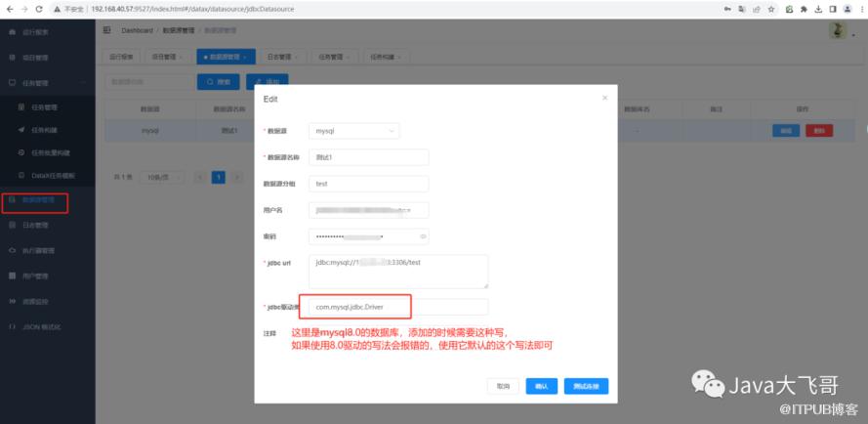
Task: Open the browser extensions puzzle icon
Action: tap(804, 10)
